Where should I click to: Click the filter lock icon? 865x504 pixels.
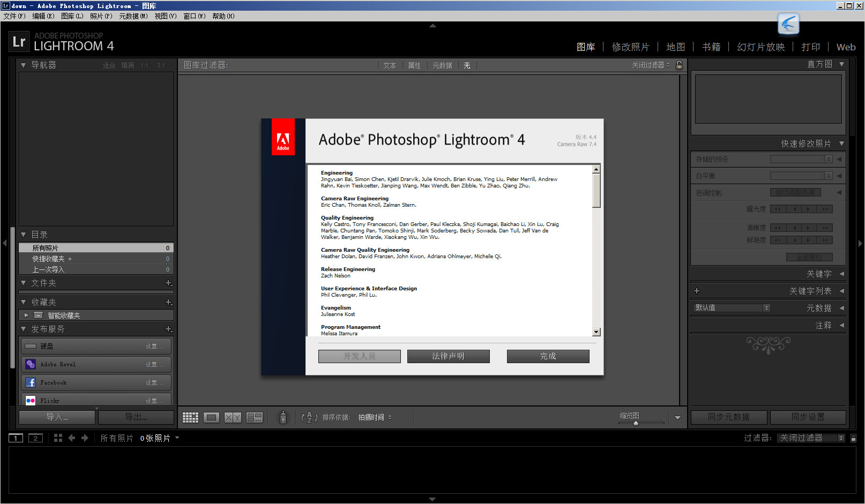pos(680,65)
